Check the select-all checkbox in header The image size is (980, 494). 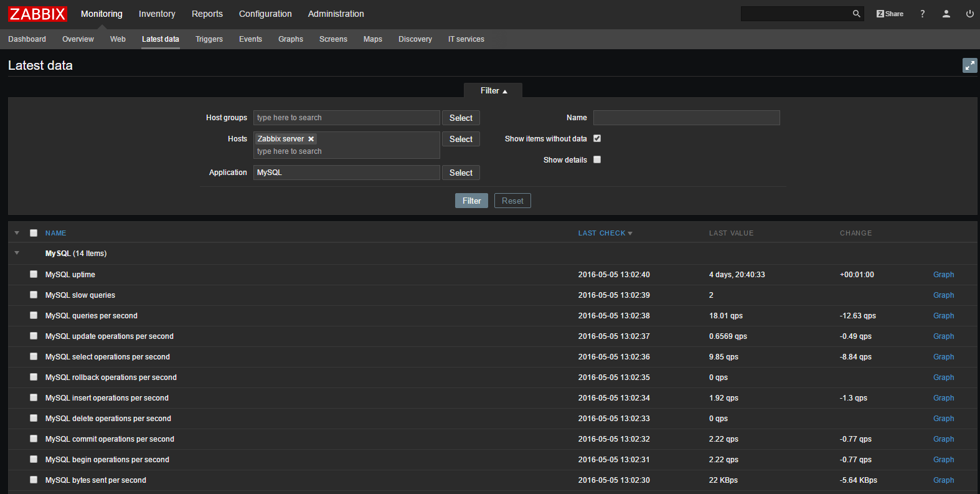coord(34,233)
